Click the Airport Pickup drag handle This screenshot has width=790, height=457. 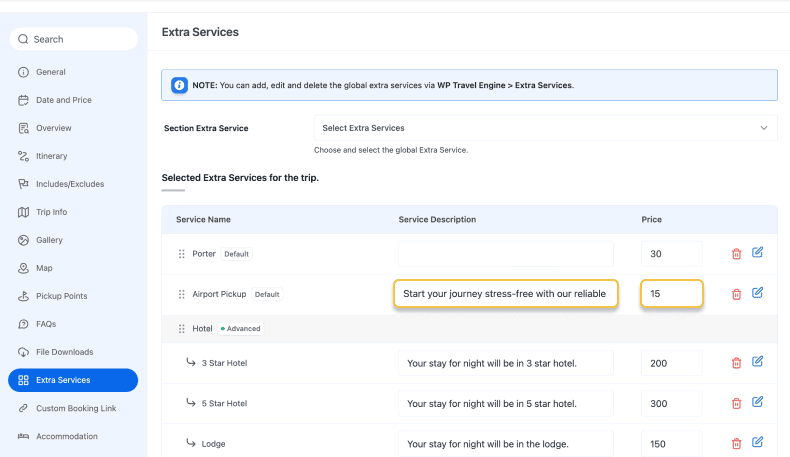pyautogui.click(x=182, y=294)
